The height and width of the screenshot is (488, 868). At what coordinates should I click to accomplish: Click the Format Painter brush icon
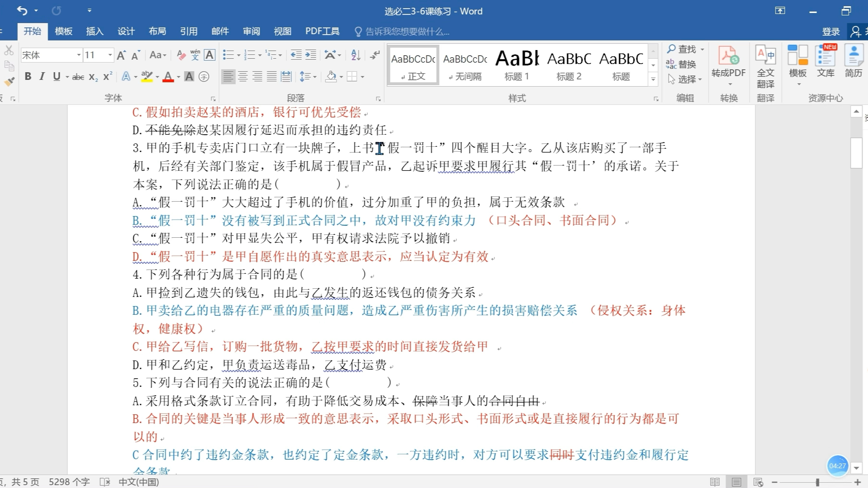click(9, 82)
